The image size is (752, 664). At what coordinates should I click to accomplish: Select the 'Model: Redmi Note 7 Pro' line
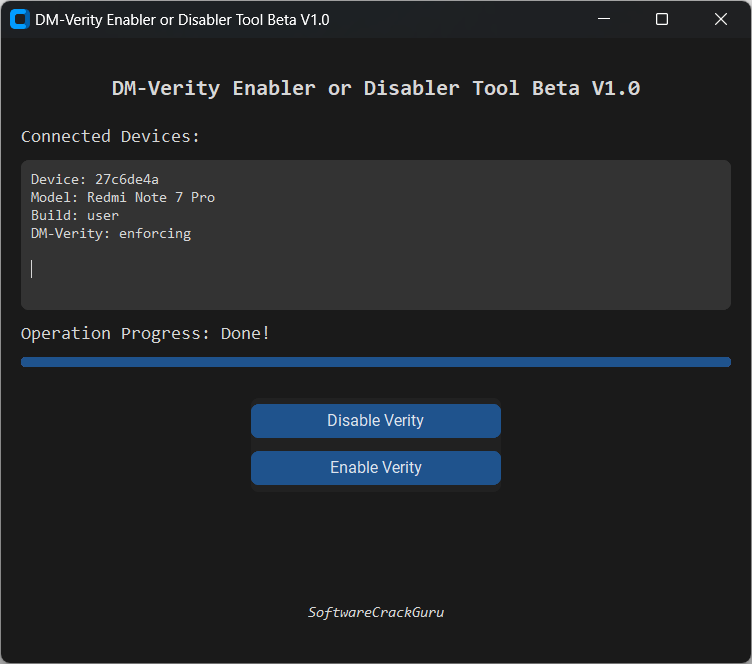click(x=123, y=198)
